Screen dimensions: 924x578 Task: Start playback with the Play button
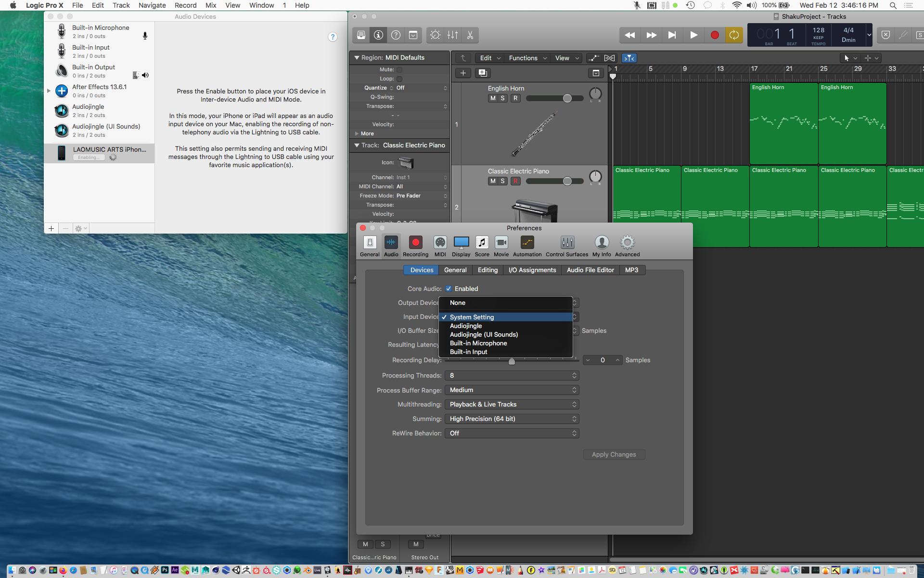(693, 35)
